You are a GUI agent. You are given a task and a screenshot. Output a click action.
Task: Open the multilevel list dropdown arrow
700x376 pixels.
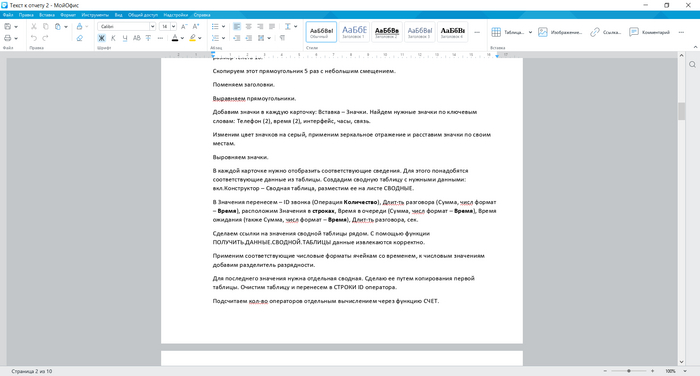pos(223,38)
